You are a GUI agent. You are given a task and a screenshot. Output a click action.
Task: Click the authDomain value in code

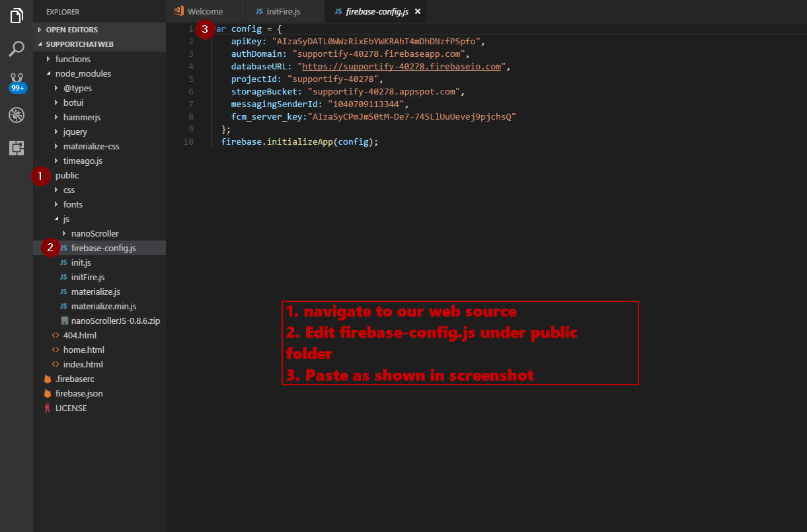click(x=378, y=54)
